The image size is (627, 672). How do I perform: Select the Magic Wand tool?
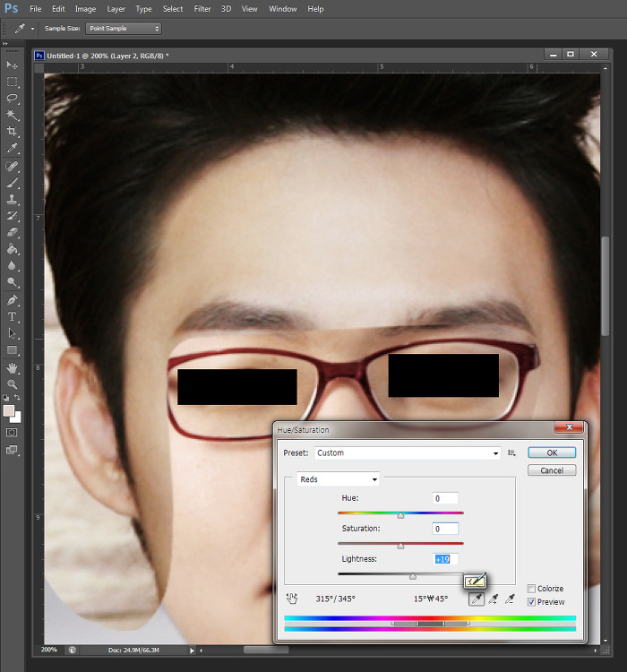pyautogui.click(x=13, y=115)
